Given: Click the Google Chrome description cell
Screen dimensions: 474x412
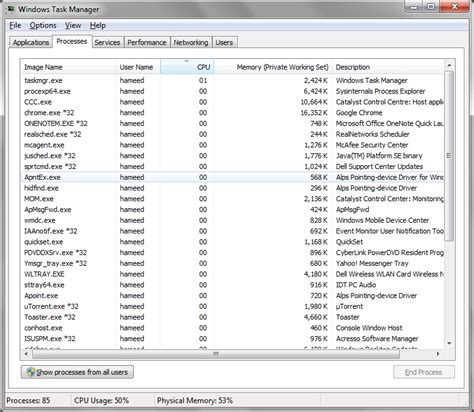Looking at the screenshot, I should click(x=359, y=113).
